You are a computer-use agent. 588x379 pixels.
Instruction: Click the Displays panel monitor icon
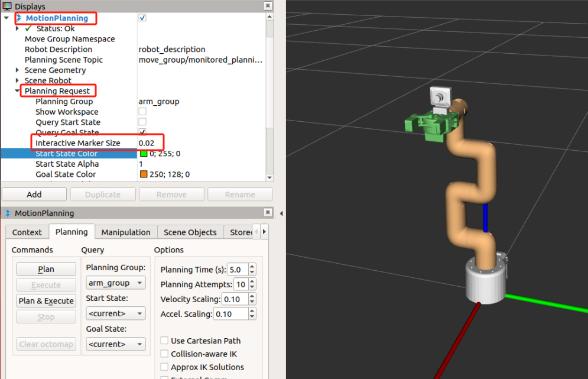(x=7, y=6)
